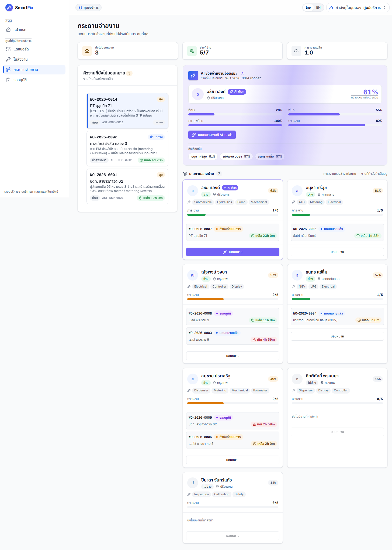The width and height of the screenshot is (392, 550).
Task: Click the clipboard icon beside รออนุมัติ
Action: pyautogui.click(x=8, y=80)
